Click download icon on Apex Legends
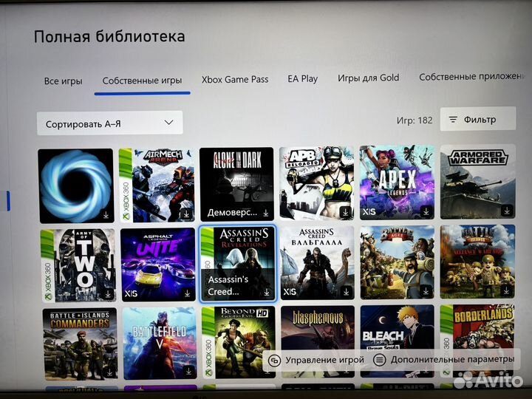 point(426,212)
